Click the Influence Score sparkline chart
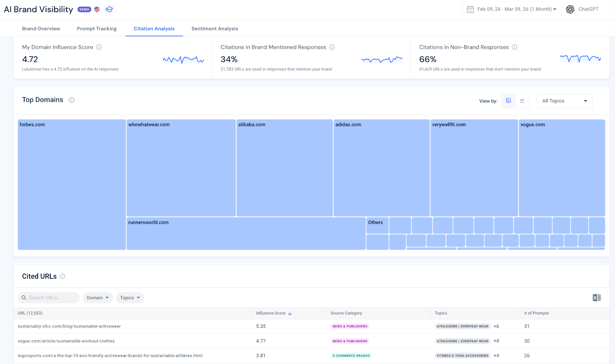This screenshot has height=364, width=615. 183,60
